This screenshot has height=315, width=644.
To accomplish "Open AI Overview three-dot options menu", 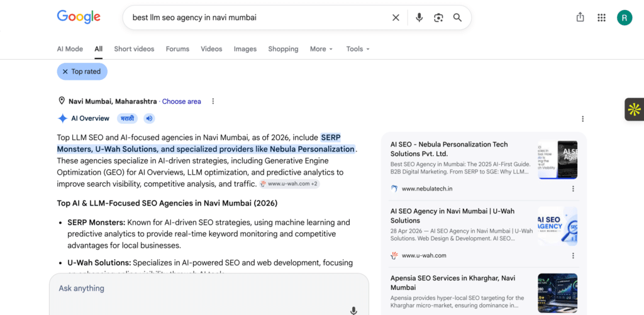I will (582, 119).
